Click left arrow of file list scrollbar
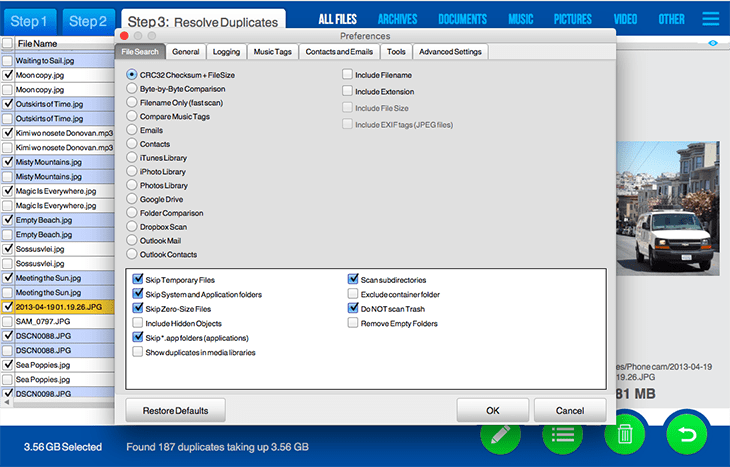 tap(7, 402)
